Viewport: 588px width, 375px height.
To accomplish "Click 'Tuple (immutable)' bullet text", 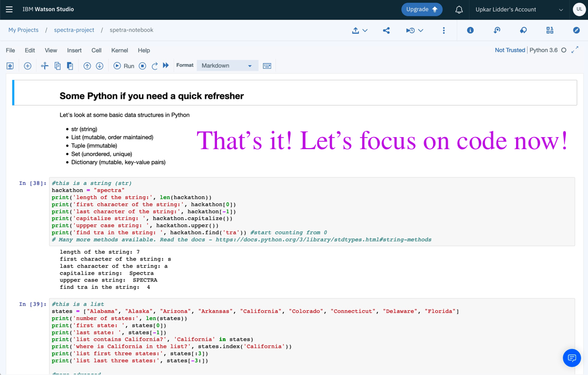I will coord(94,146).
